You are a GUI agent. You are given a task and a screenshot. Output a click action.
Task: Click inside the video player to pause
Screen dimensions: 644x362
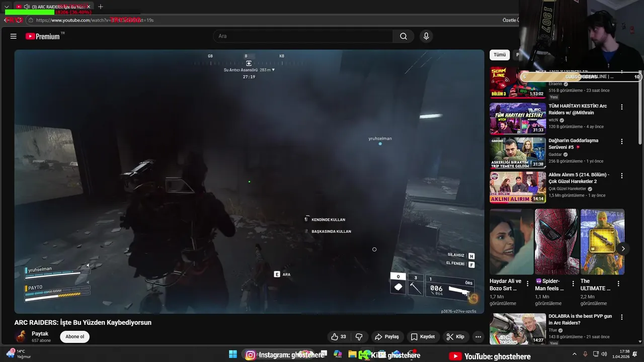tap(249, 181)
